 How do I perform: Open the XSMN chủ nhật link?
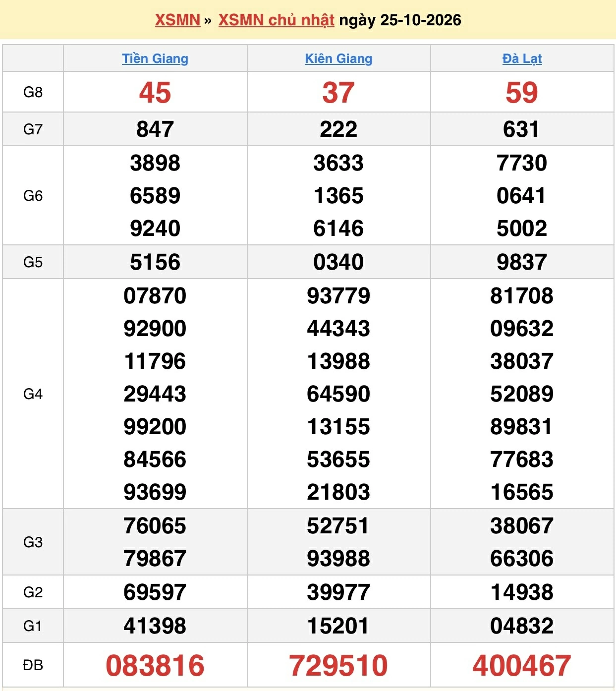(x=277, y=20)
